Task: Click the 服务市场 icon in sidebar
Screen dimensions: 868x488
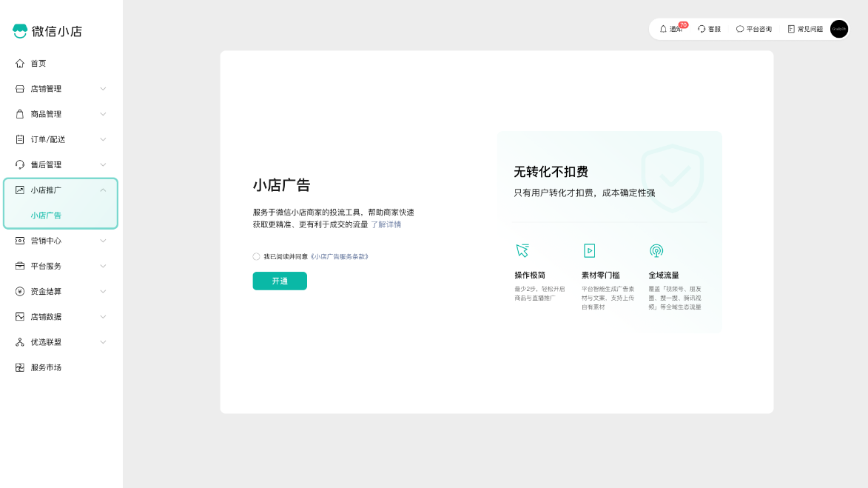Action: (x=19, y=367)
